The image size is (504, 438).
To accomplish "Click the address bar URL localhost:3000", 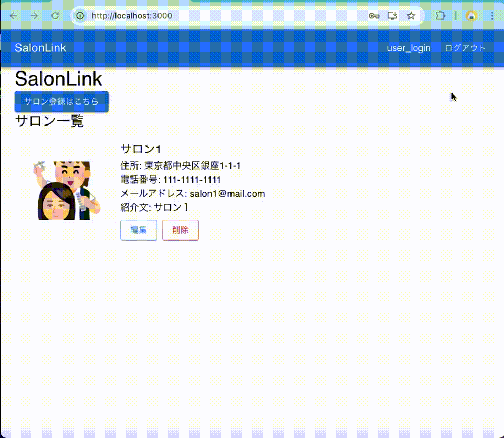I will tap(132, 16).
